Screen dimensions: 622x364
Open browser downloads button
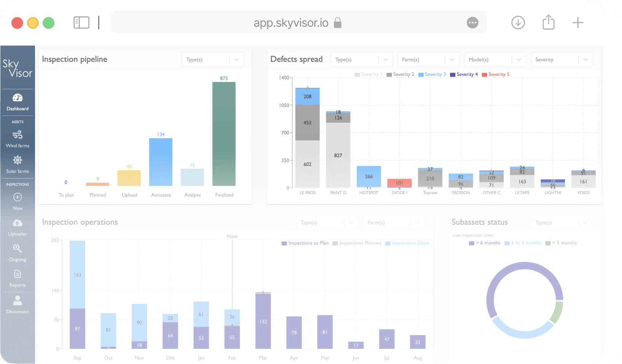518,22
